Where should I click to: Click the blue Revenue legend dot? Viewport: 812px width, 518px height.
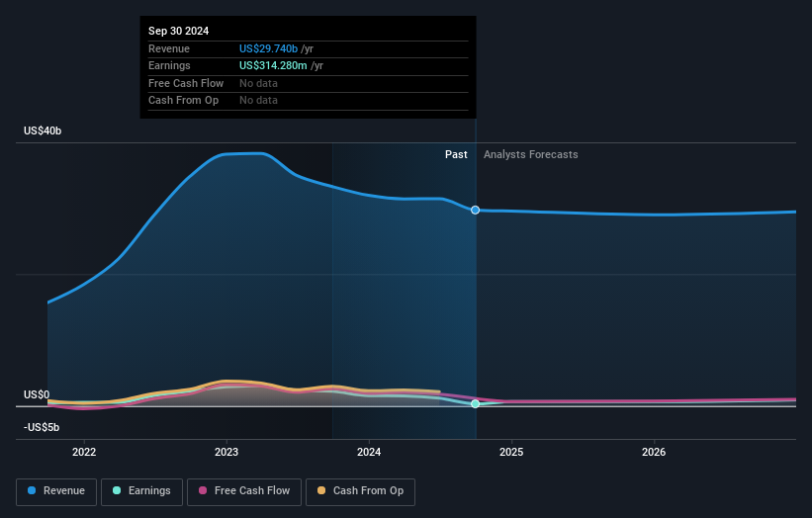32,490
